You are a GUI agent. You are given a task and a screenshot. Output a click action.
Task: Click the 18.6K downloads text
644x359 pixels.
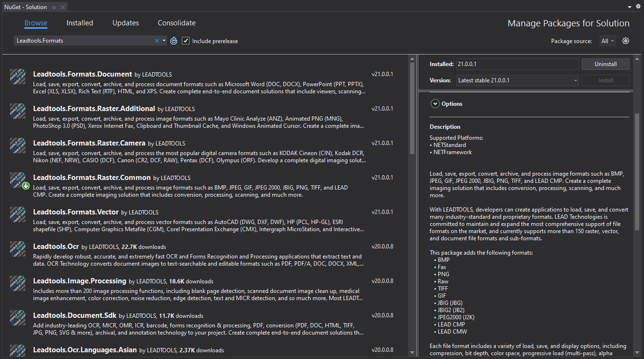[x=191, y=281]
